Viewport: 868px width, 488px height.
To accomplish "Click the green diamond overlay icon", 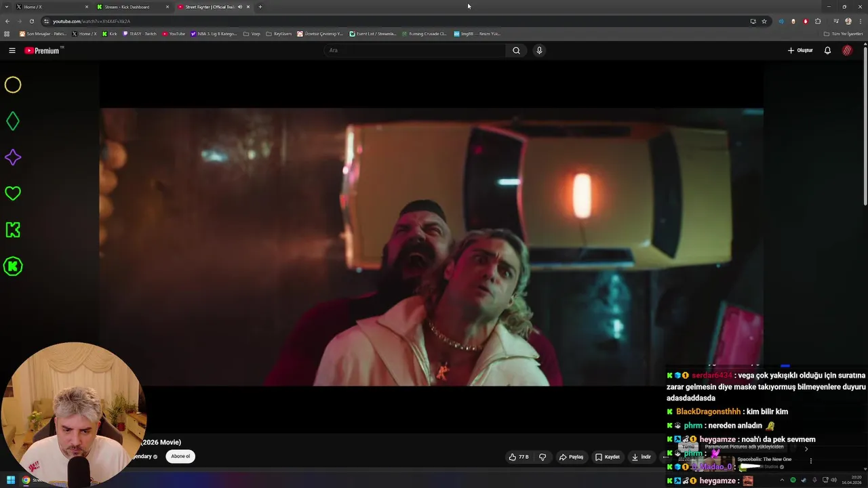I will 13,121.
